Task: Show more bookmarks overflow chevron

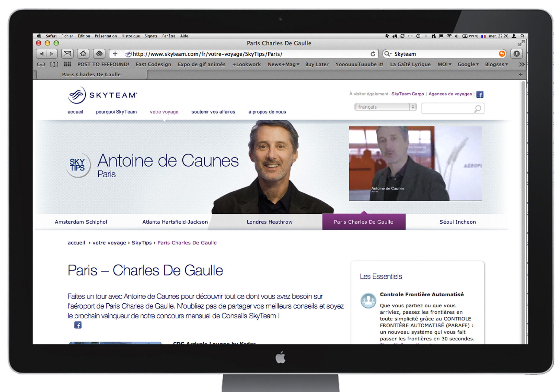Action: coord(521,65)
